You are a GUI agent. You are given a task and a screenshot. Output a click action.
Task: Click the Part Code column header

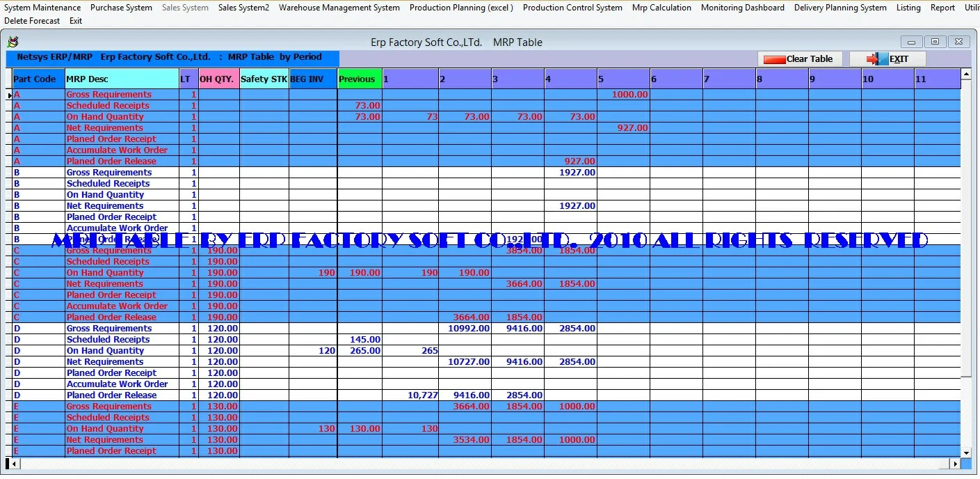coord(35,79)
